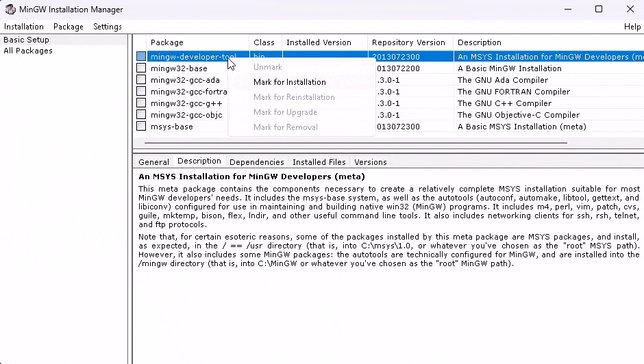Screen dimensions: 644x364
Task: Click the 'An MSYS Installation for MinGW Developers (meta)' heading
Action: pos(251,177)
